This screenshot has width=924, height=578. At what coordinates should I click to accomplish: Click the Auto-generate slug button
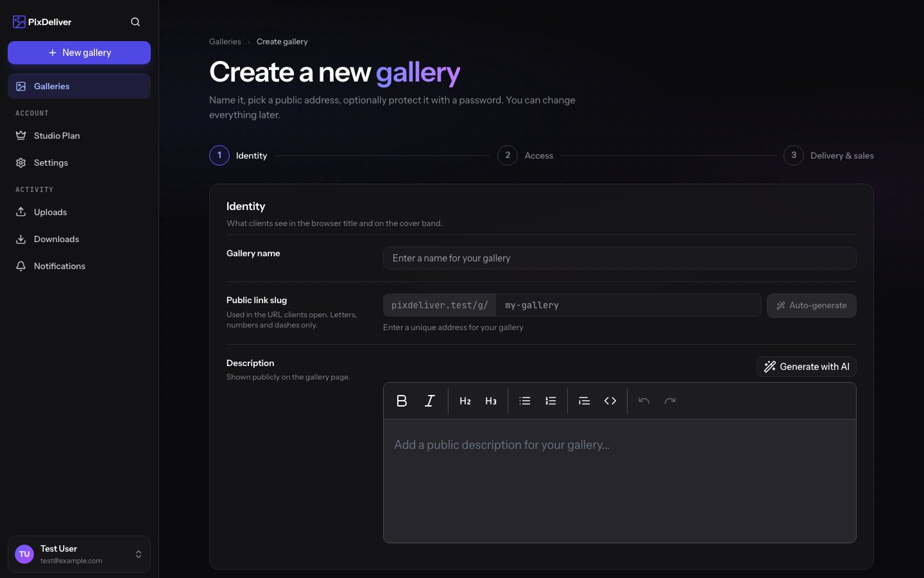(x=812, y=306)
